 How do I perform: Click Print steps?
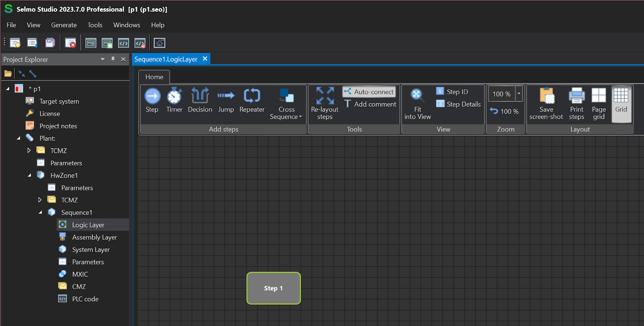[x=577, y=104]
